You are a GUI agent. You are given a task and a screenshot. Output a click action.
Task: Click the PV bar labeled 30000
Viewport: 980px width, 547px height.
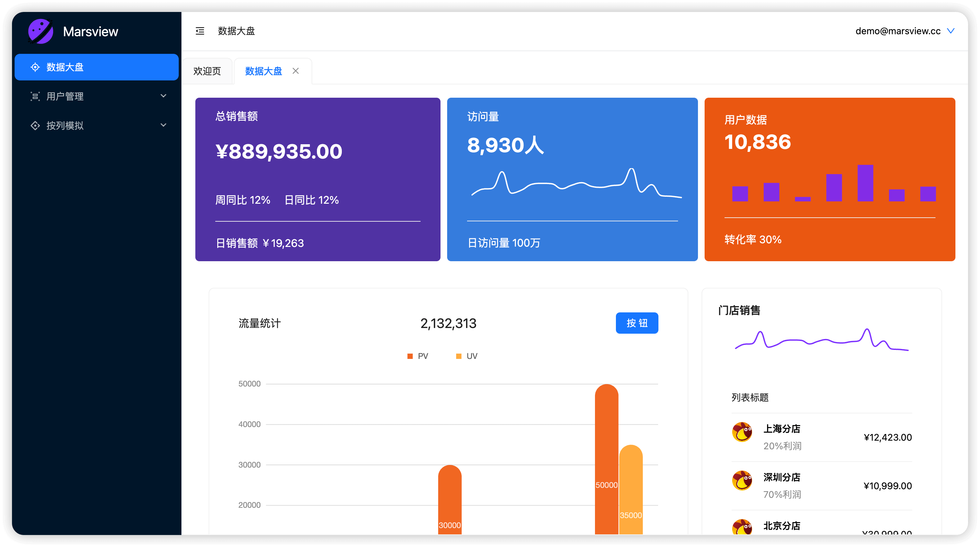click(x=450, y=500)
